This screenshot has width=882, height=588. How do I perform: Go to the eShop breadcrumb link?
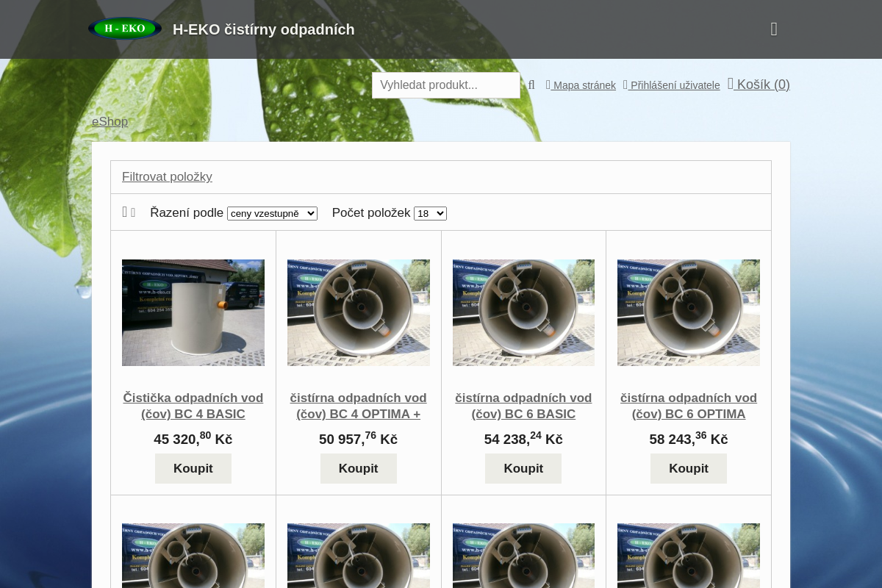click(110, 121)
